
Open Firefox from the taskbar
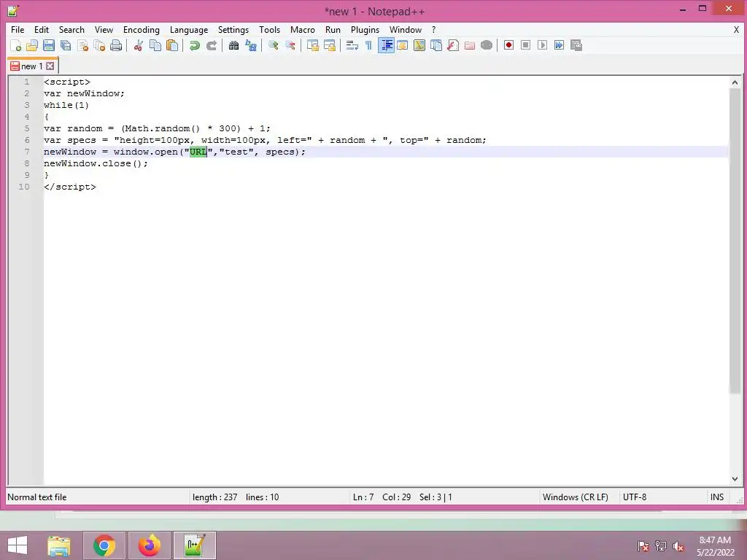(150, 545)
